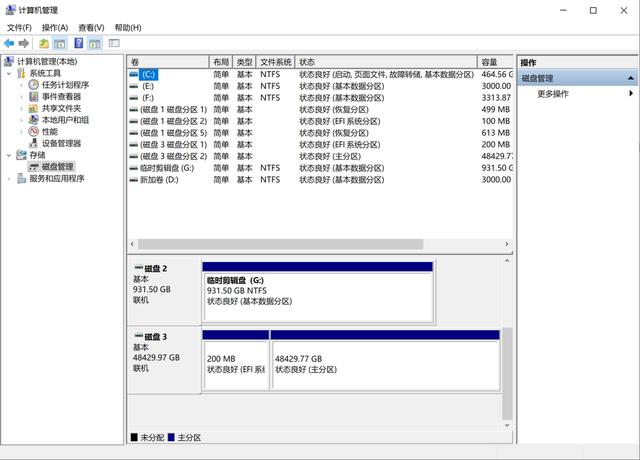Expand the 共享文件夹 tree node

[x=22, y=108]
